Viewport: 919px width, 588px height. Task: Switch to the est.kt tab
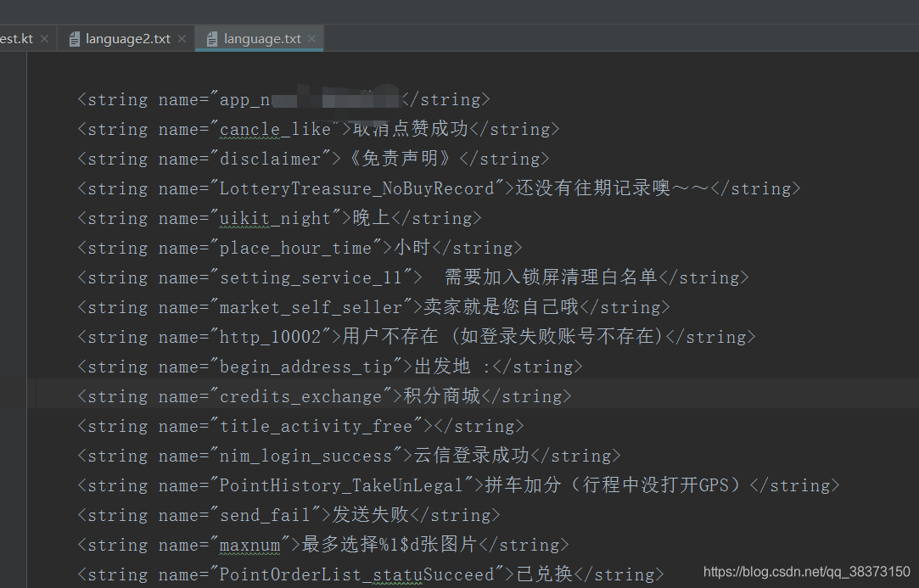[x=15, y=38]
